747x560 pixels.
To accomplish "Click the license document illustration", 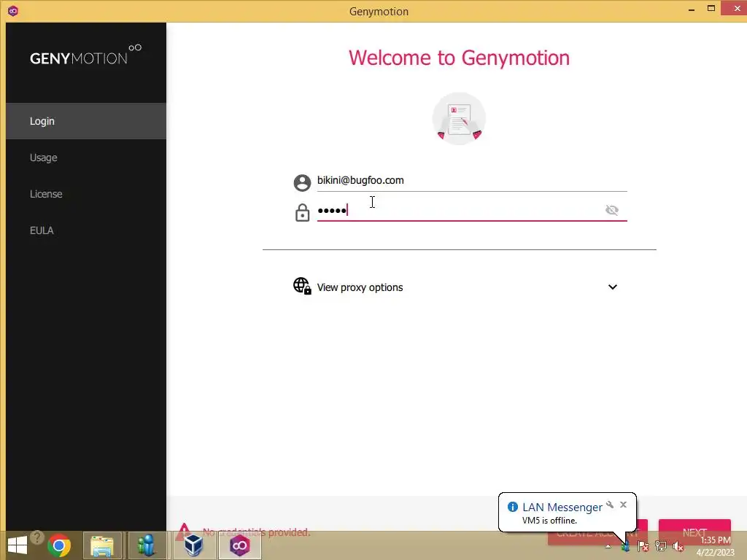I will click(459, 119).
